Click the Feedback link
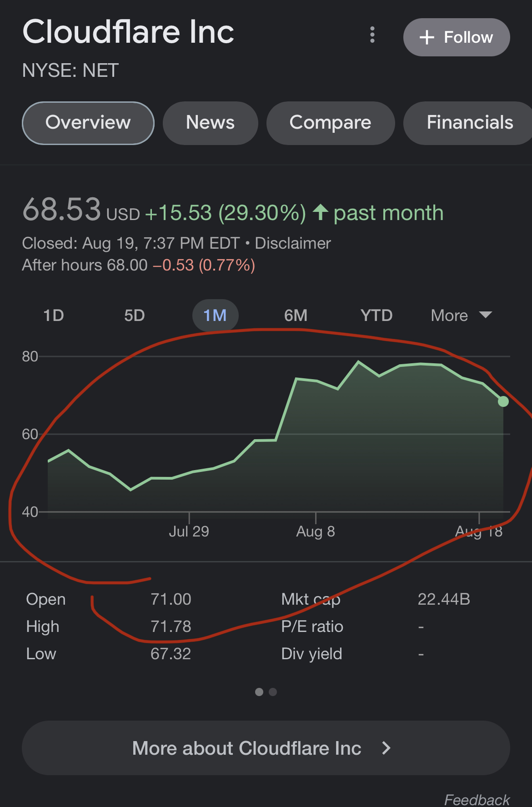532x807 pixels. [477, 800]
